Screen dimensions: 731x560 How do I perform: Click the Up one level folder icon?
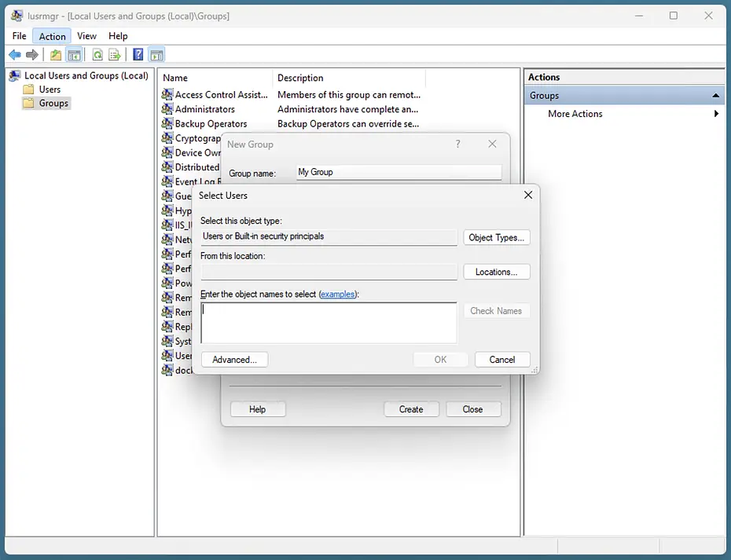pos(56,55)
